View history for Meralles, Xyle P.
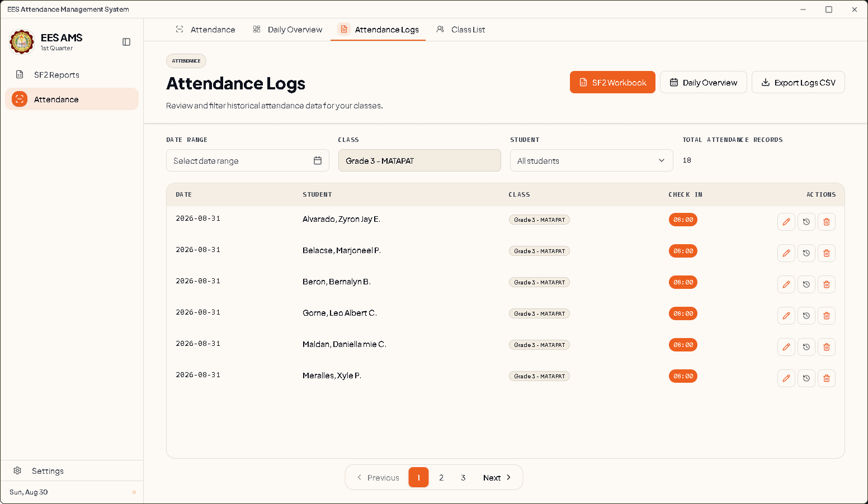 point(806,378)
